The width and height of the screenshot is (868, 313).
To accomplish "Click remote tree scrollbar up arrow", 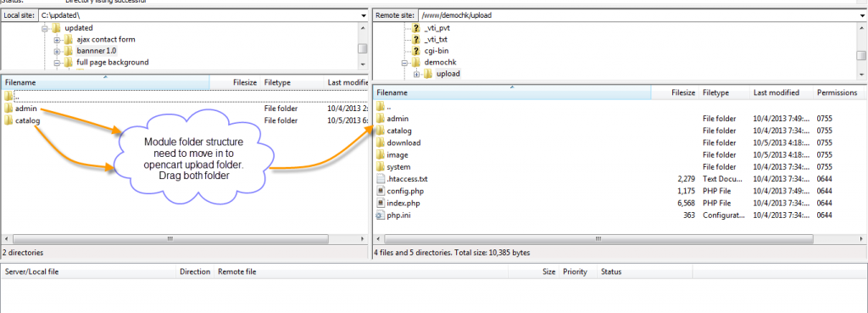I will (861, 27).
